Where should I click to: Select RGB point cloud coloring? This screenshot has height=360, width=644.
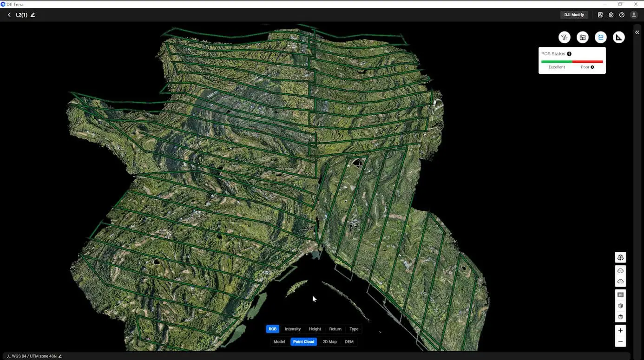click(273, 329)
